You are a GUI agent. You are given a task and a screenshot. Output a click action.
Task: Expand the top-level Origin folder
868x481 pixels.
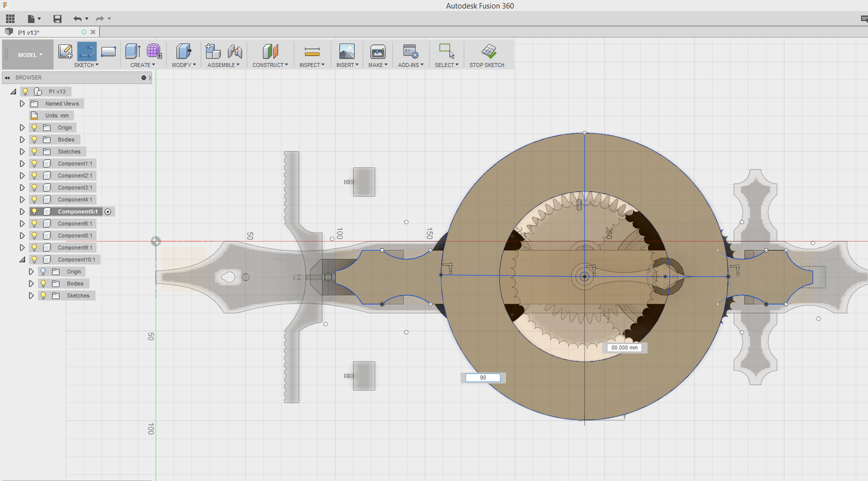22,127
